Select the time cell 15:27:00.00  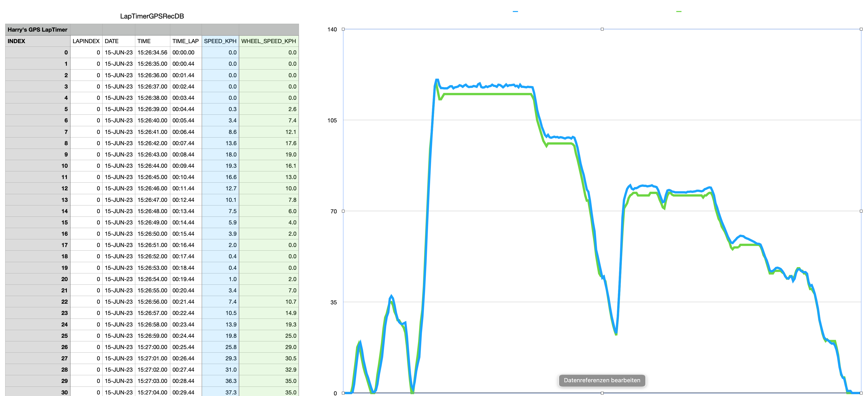[152, 347]
